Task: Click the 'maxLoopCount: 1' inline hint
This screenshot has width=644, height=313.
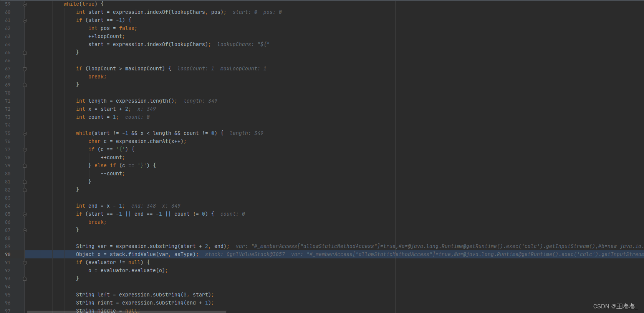Action: [x=243, y=69]
